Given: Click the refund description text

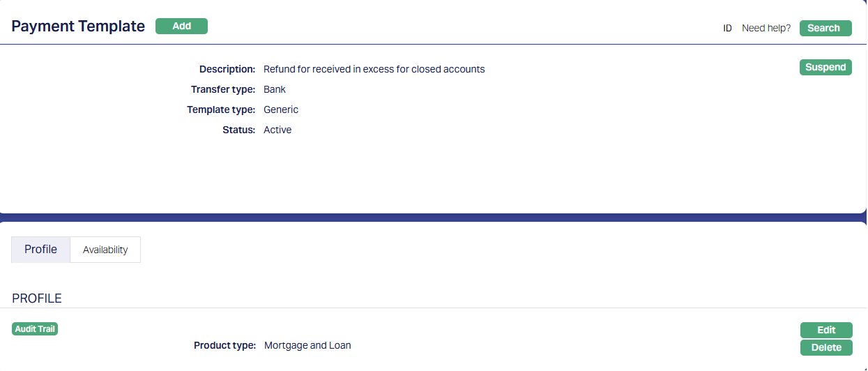Looking at the screenshot, I should (x=374, y=70).
